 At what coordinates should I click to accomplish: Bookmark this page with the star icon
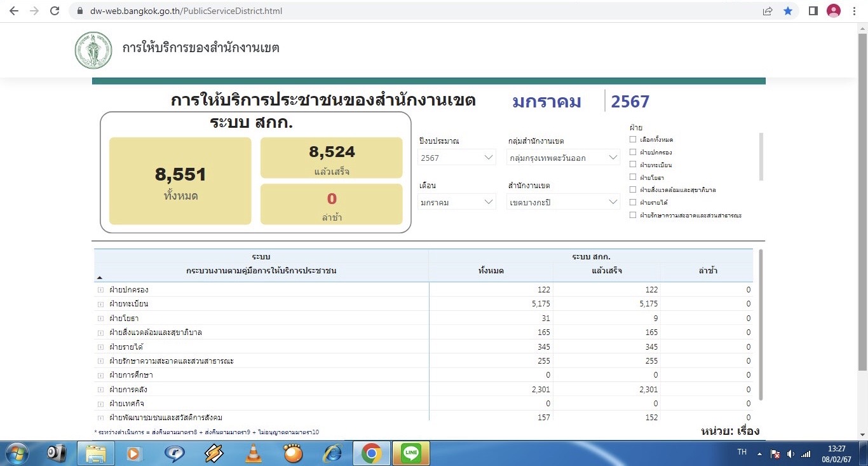pos(788,11)
